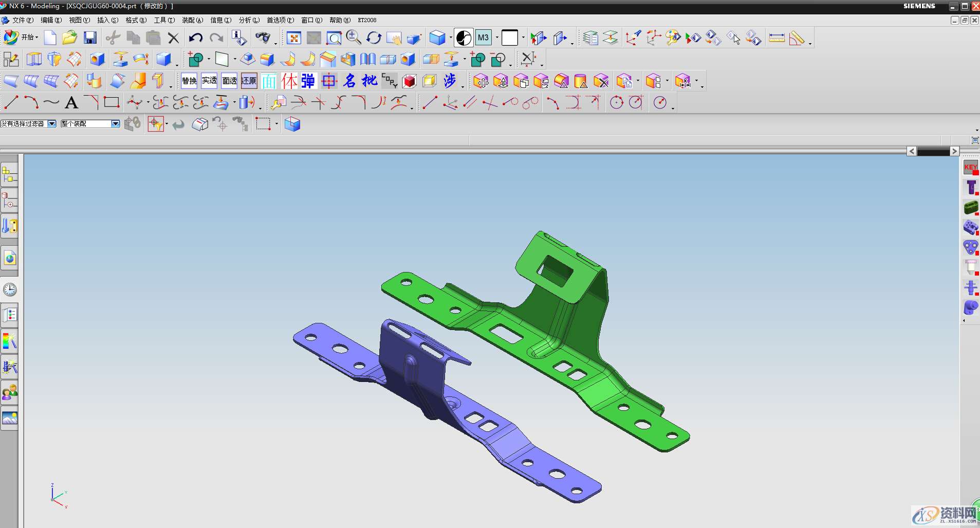Toggle the M3 button in toolbar
980x528 pixels.
pyautogui.click(x=483, y=38)
